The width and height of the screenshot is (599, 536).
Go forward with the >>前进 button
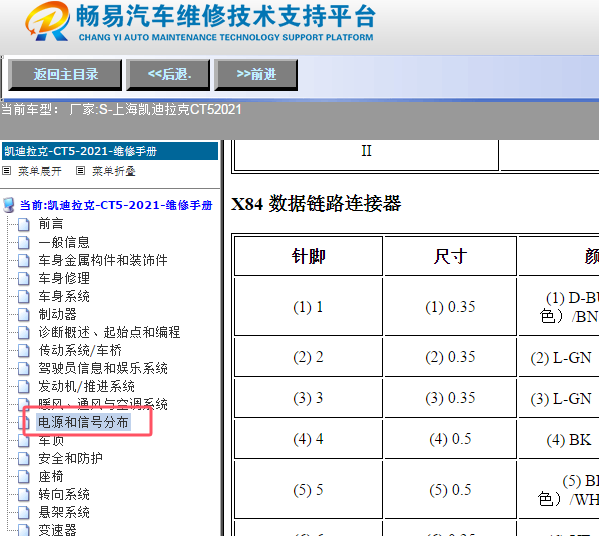[256, 74]
